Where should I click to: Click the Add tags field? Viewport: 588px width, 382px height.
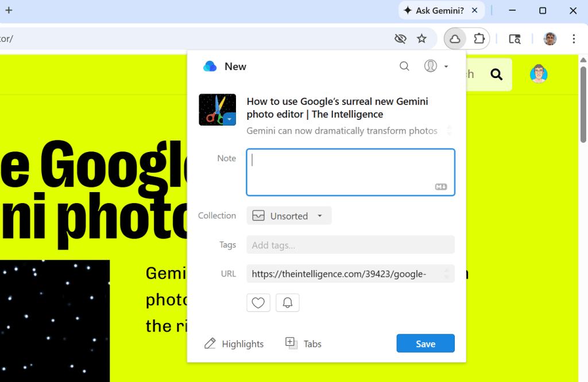(351, 245)
